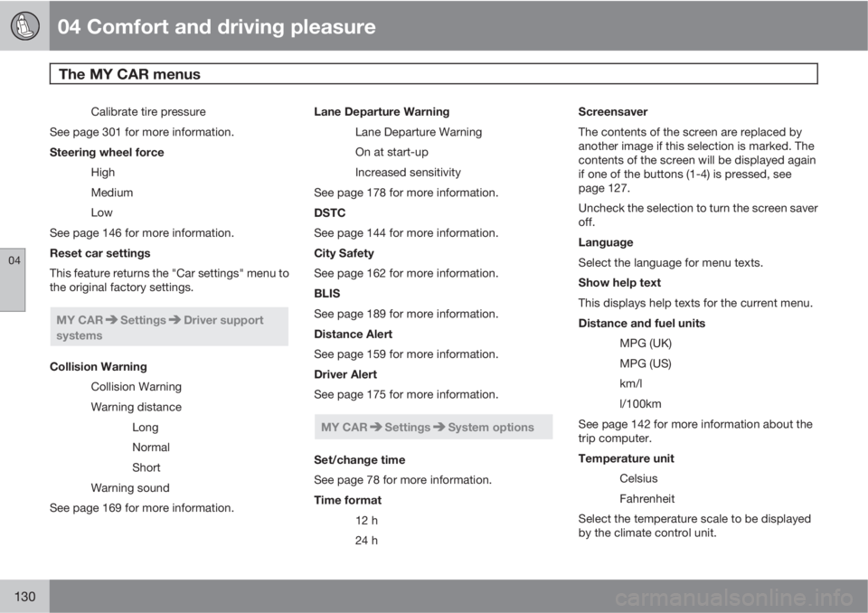Select 'Warning sound' entry

[x=130, y=488]
